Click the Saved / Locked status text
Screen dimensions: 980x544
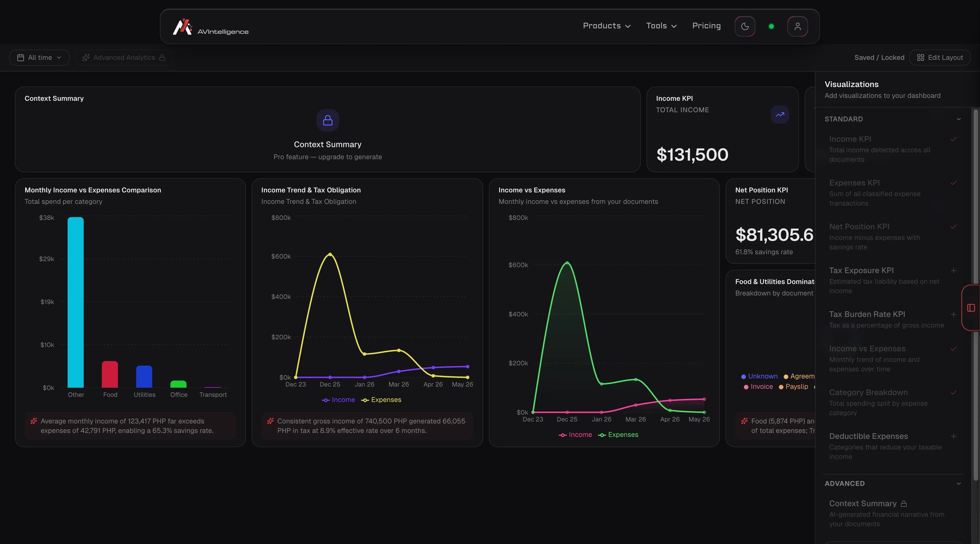click(x=879, y=57)
